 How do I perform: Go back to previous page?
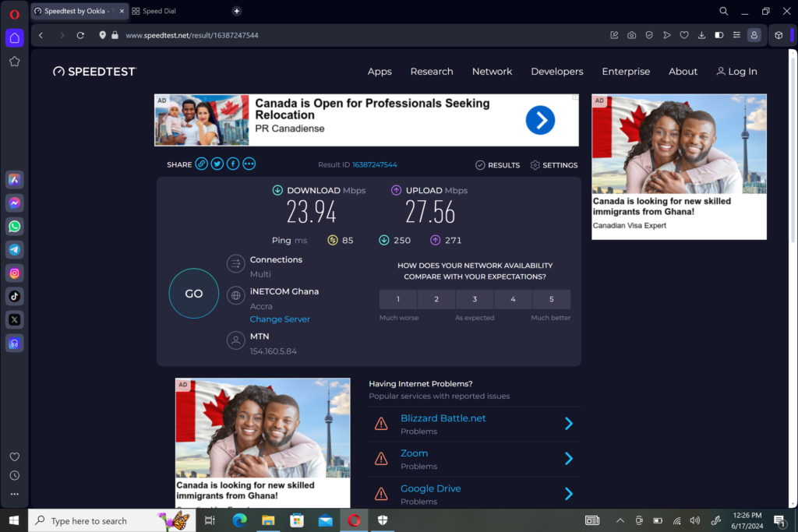click(x=41, y=35)
